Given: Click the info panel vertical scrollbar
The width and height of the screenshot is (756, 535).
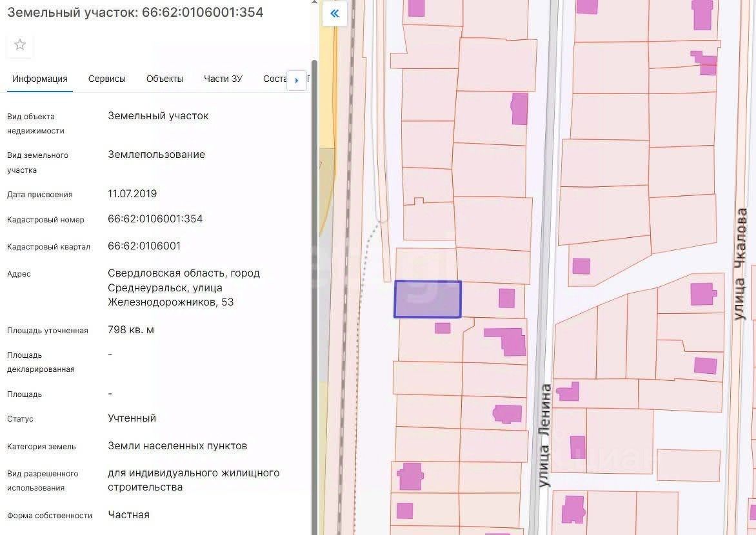Looking at the screenshot, I should pos(314,297).
